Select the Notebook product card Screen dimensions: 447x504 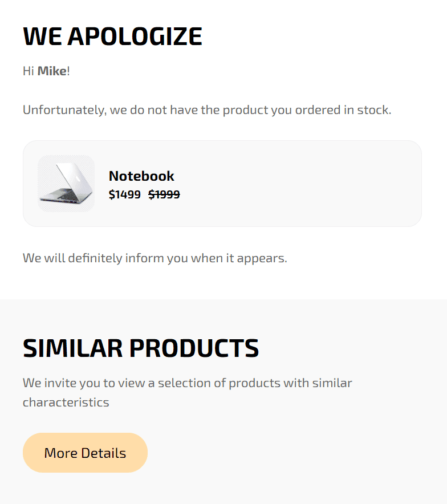coord(222,183)
